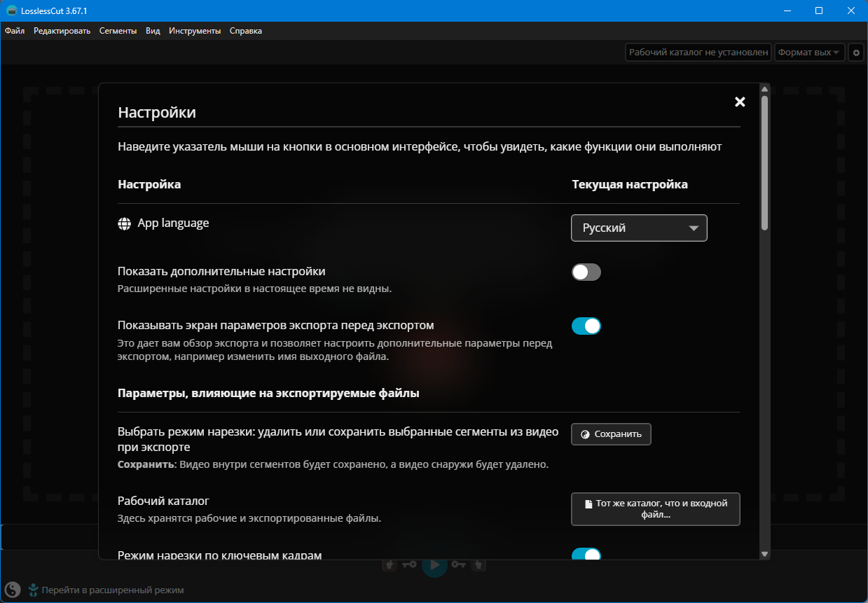Open the Сегменты menu
Screen dimensions: 868x603
tap(118, 31)
